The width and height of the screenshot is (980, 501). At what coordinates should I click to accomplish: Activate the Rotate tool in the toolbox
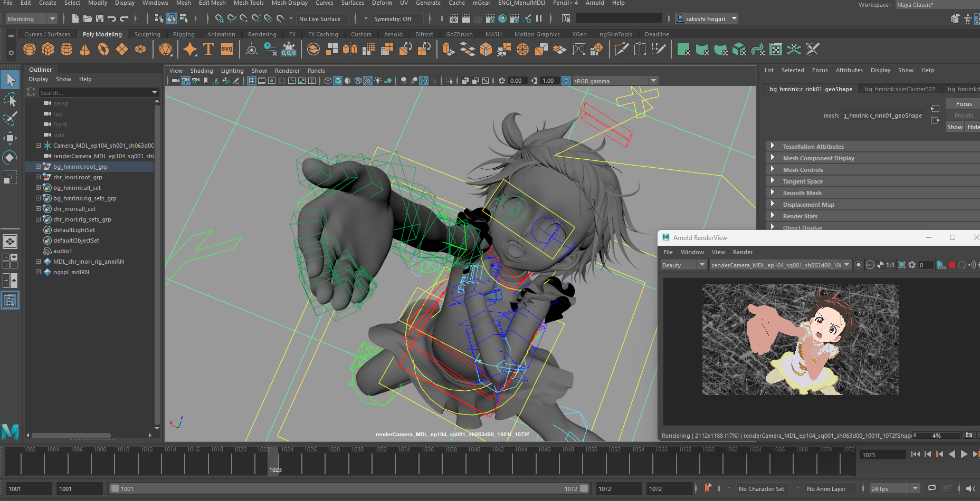click(10, 158)
